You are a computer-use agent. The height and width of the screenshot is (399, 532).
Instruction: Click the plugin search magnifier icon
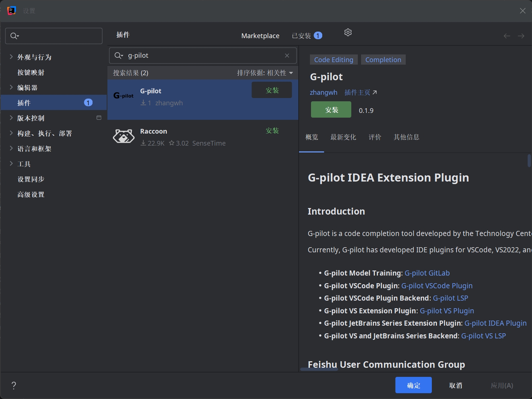click(x=119, y=56)
